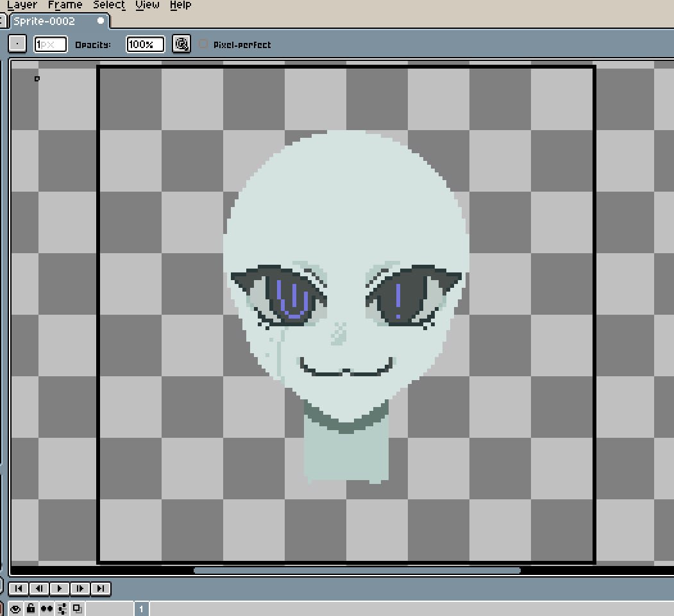Switch to the Sprite-0002 tab
This screenshot has height=616, width=674.
pyautogui.click(x=45, y=21)
